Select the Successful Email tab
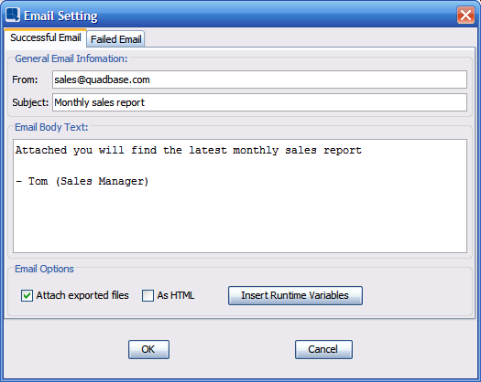Screen dimensions: 481x382 point(46,38)
